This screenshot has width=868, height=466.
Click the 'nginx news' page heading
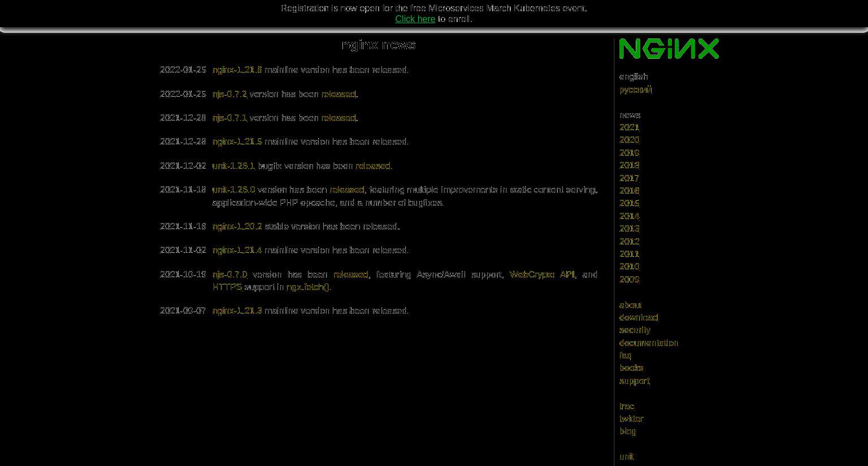coord(379,45)
